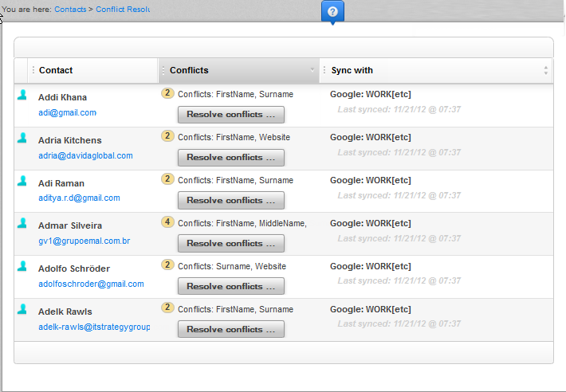The width and height of the screenshot is (566, 392).
Task: Click the person icon beside Adolfo Schröder
Action: coord(22,268)
